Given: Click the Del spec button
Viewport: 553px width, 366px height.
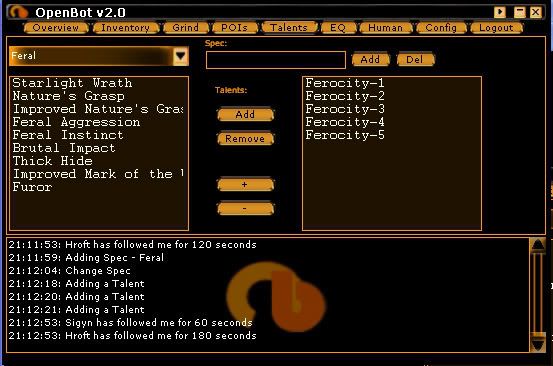Looking at the screenshot, I should pos(415,59).
